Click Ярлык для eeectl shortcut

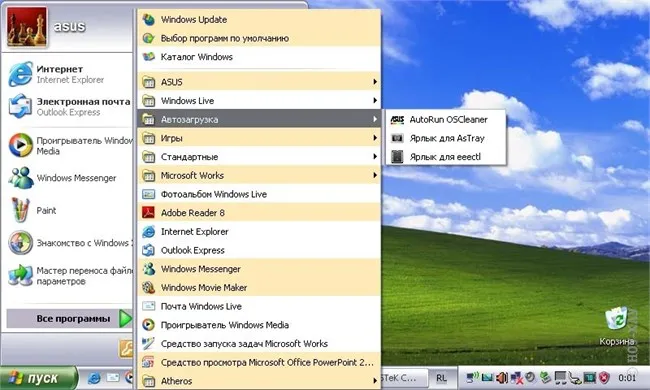(446, 157)
